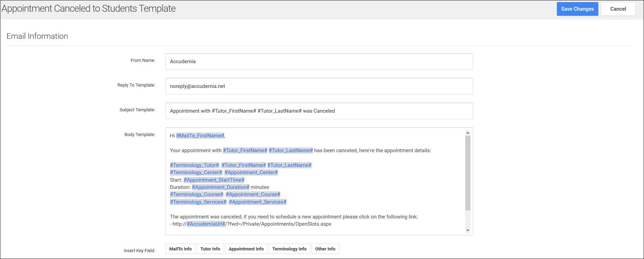
Task: Open the Tutor Info key fields
Action: tap(210, 249)
